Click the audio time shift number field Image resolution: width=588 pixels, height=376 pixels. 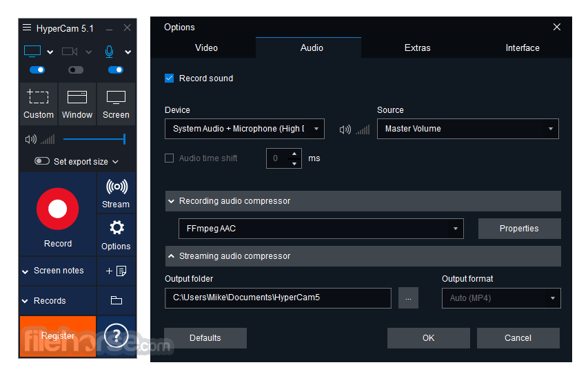278,158
